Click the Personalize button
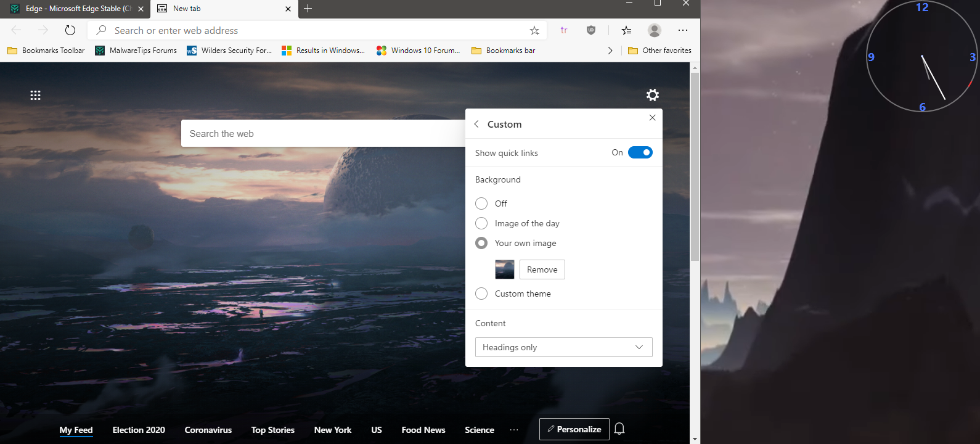The image size is (980, 444). point(574,429)
